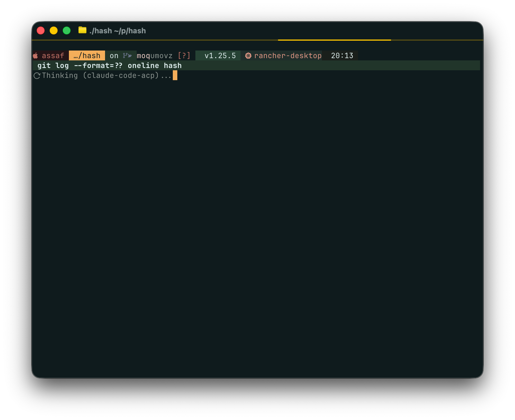
Task: Click the 20:13 clock segment
Action: tap(342, 56)
